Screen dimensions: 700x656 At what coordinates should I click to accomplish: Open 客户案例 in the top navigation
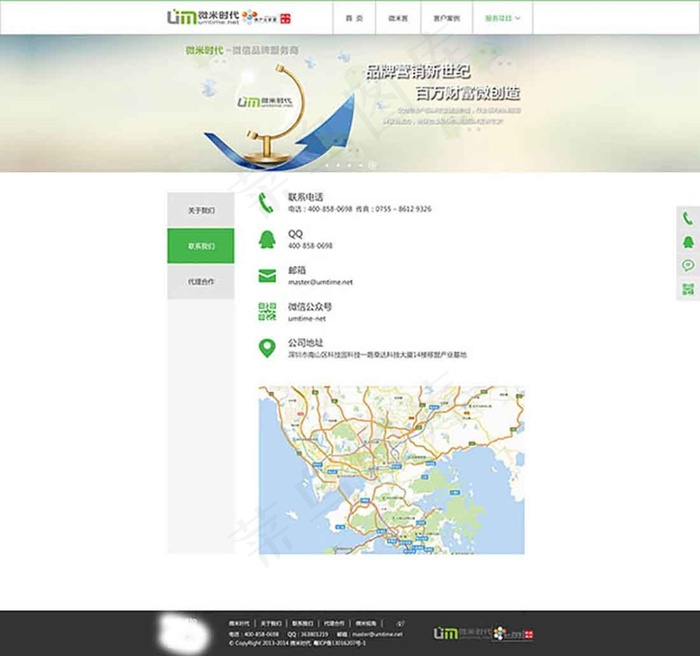[x=446, y=18]
